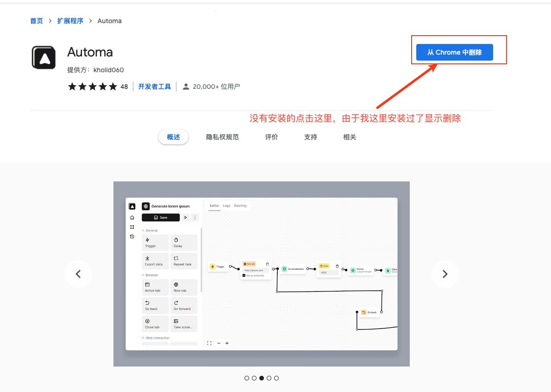
Task: Delete the New tab block via trash icon
Action: click(267, 264)
